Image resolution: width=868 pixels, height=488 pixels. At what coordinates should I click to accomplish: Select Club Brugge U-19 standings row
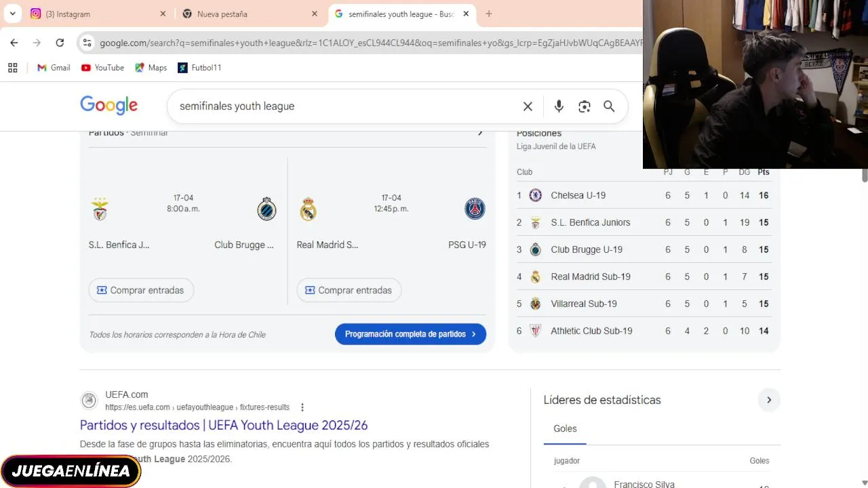[x=644, y=249]
